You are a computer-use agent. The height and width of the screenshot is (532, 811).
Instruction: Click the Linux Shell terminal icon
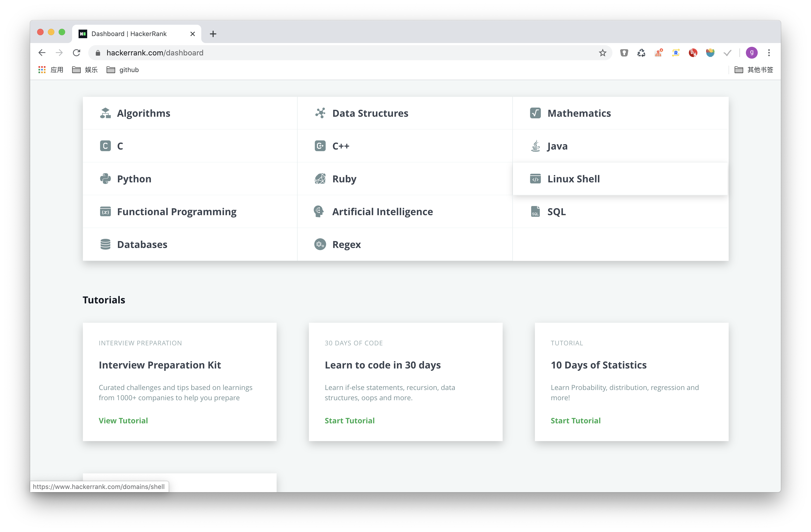point(535,179)
